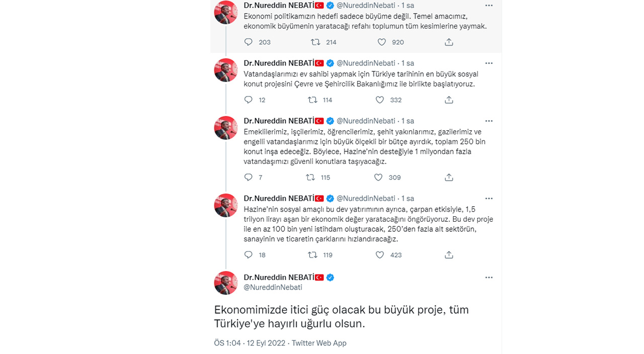
Task: Reply to the tweet with 18 replies
Action: coord(248,255)
